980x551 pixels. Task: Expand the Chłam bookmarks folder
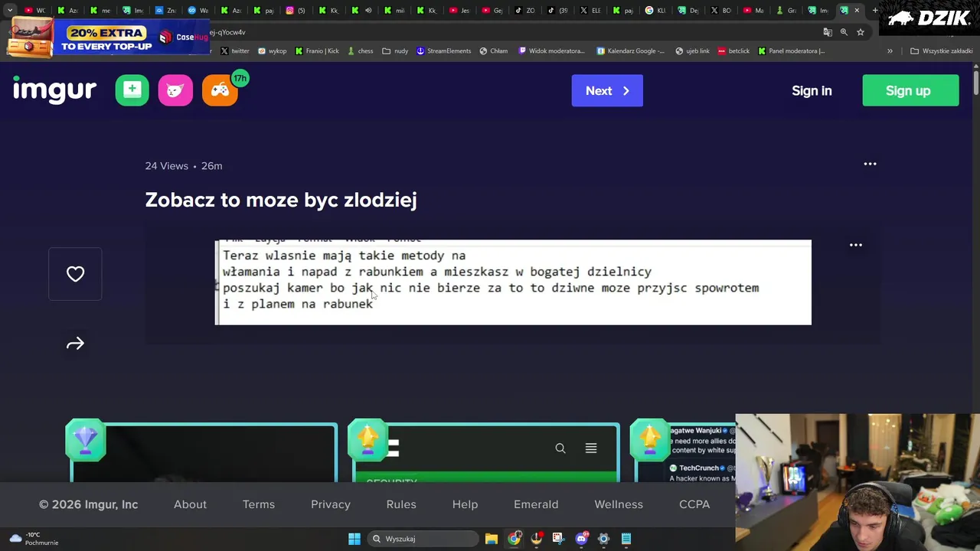coord(493,51)
